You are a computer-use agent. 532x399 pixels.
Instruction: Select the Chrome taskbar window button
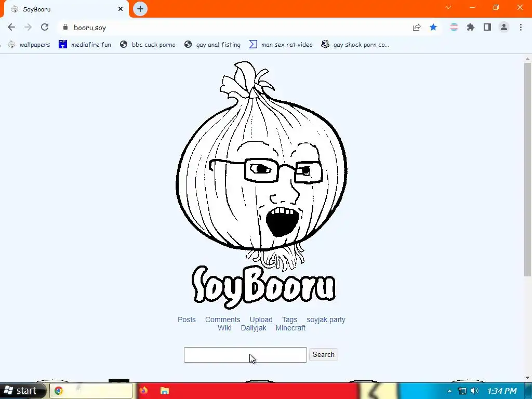[x=91, y=391]
